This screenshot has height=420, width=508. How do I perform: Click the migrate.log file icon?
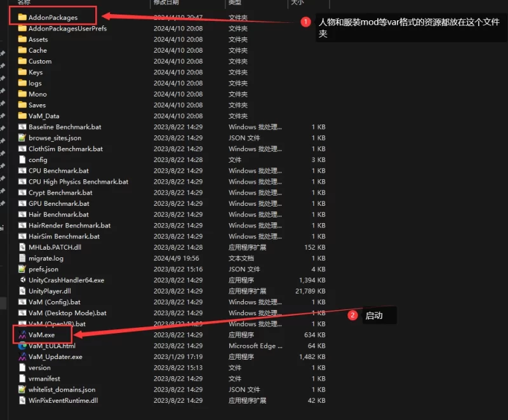click(x=22, y=258)
